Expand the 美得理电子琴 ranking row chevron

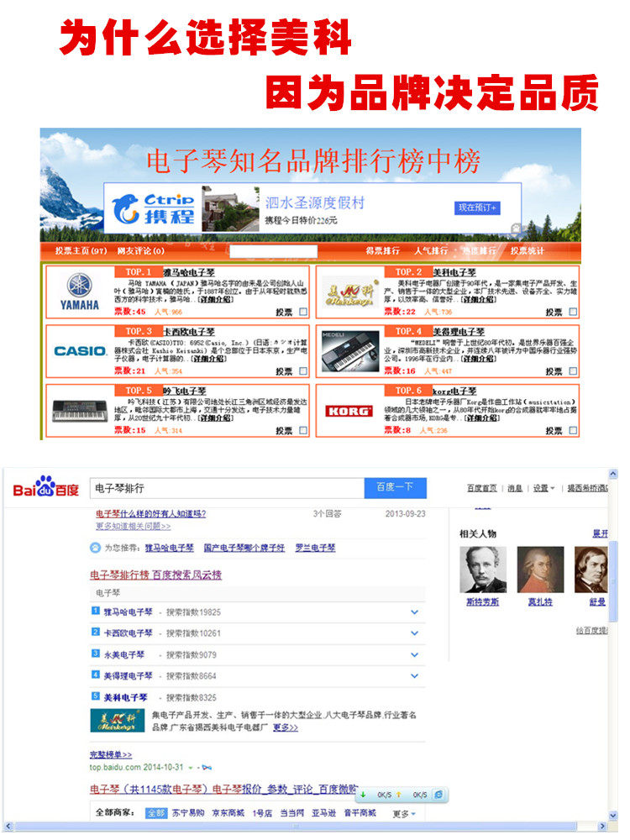[415, 676]
